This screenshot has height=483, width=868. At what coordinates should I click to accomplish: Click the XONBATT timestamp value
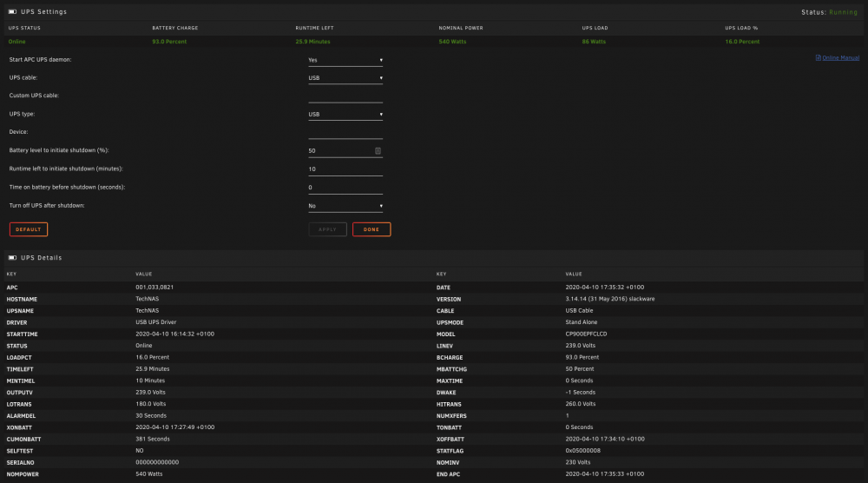click(175, 427)
